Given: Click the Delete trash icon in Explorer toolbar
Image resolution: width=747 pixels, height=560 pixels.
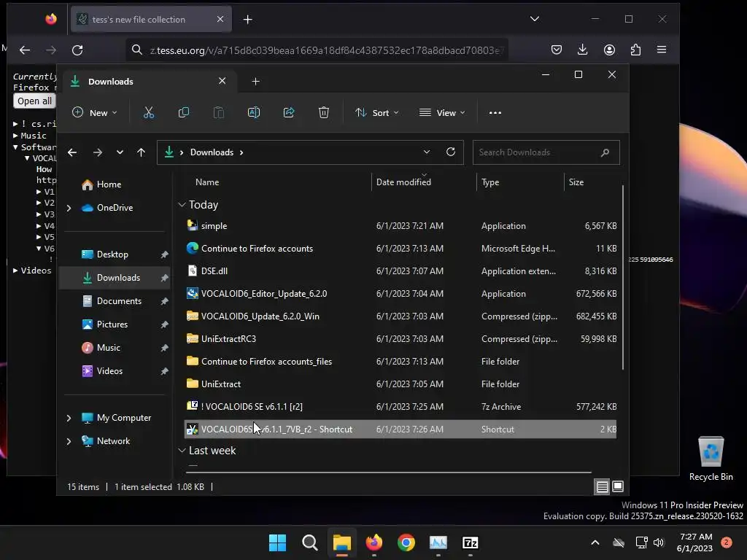Looking at the screenshot, I should [x=323, y=112].
